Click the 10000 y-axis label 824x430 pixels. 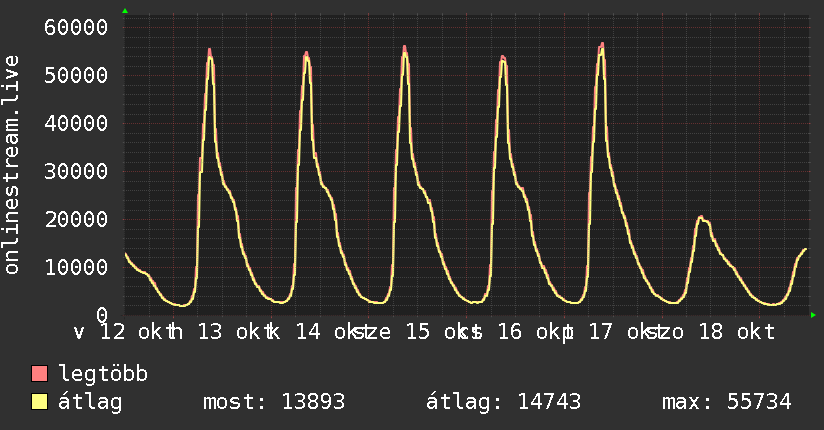point(77,267)
